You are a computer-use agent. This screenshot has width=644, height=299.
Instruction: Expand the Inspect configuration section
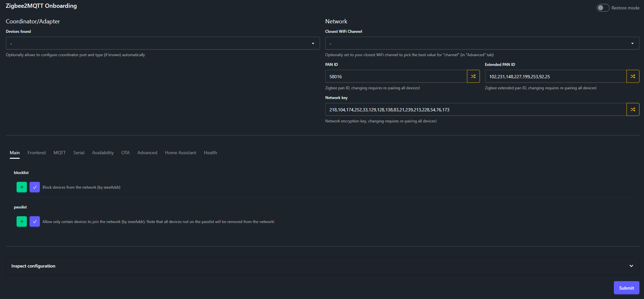[323, 266]
